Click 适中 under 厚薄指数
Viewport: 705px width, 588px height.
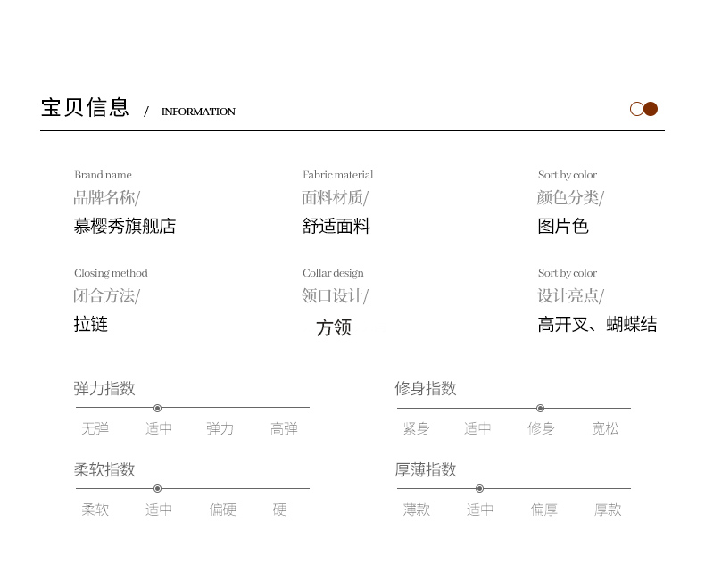click(480, 509)
